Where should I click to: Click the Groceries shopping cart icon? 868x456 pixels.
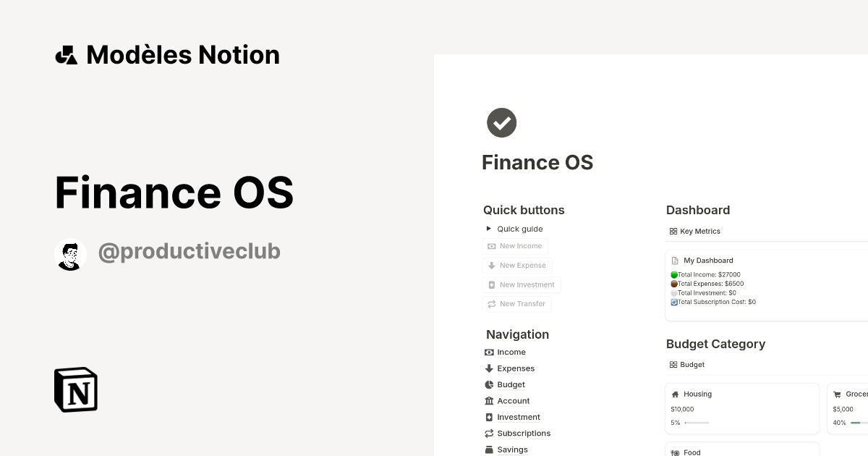pyautogui.click(x=838, y=394)
